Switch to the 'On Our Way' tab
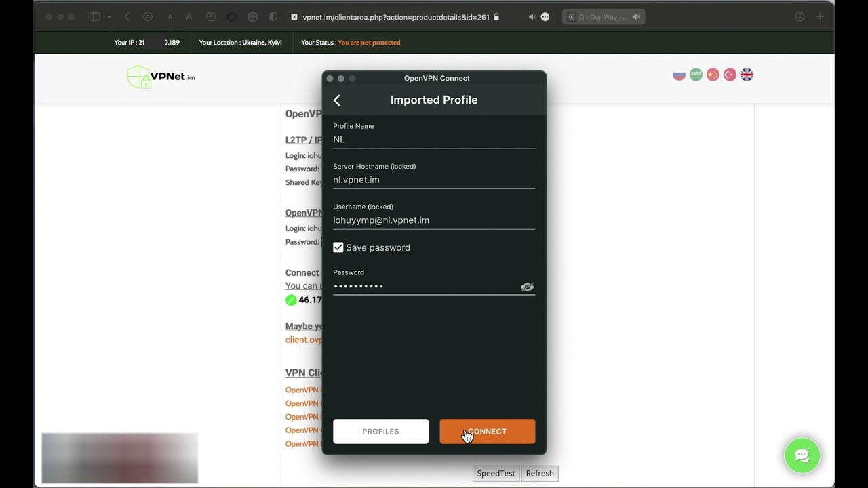868x488 pixels. [604, 17]
